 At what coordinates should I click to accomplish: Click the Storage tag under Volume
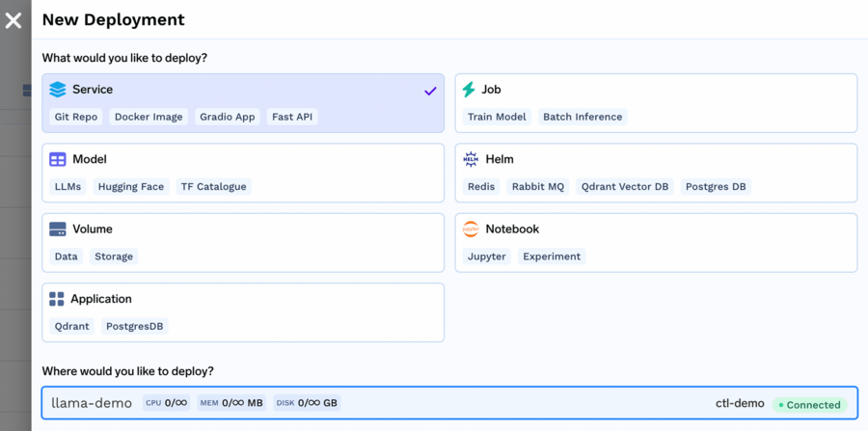pos(114,256)
